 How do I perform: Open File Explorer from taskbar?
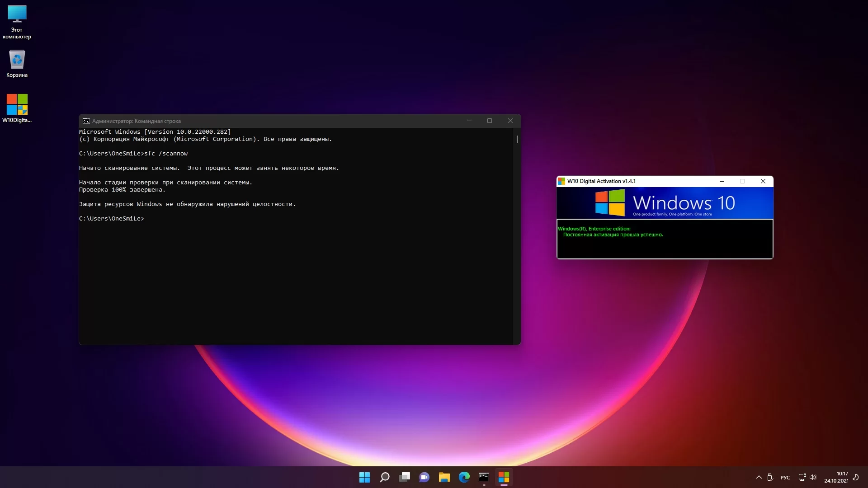pyautogui.click(x=444, y=477)
